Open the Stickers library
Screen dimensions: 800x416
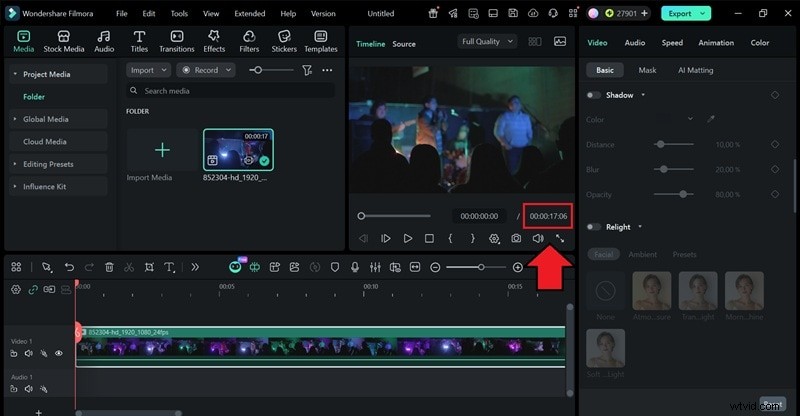coord(284,41)
